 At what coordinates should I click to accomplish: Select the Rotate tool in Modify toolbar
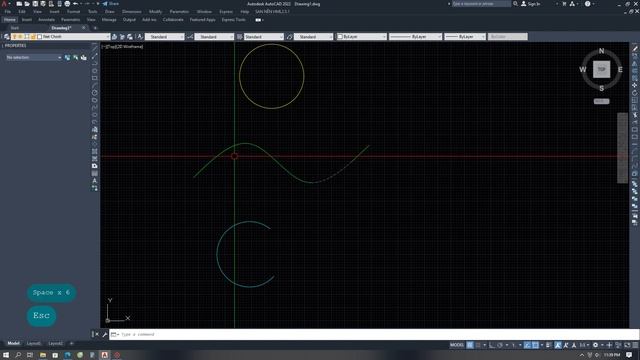pos(635,93)
